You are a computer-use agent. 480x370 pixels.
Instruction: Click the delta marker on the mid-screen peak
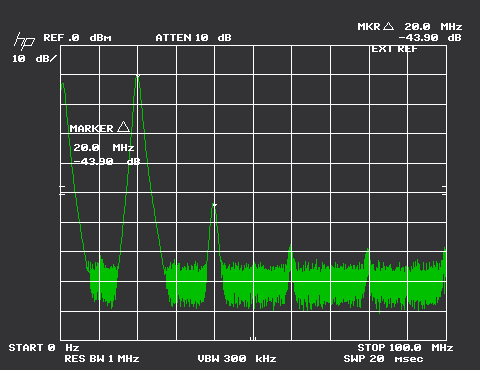click(x=214, y=205)
